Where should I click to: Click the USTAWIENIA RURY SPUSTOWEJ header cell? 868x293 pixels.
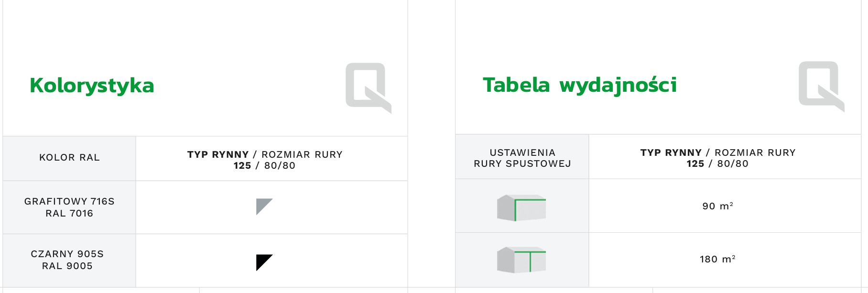[x=522, y=157]
